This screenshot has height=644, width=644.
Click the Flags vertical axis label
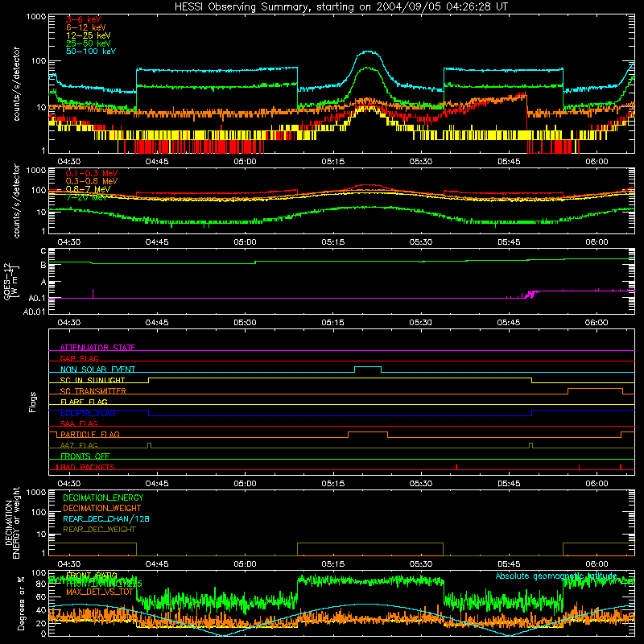point(33,402)
